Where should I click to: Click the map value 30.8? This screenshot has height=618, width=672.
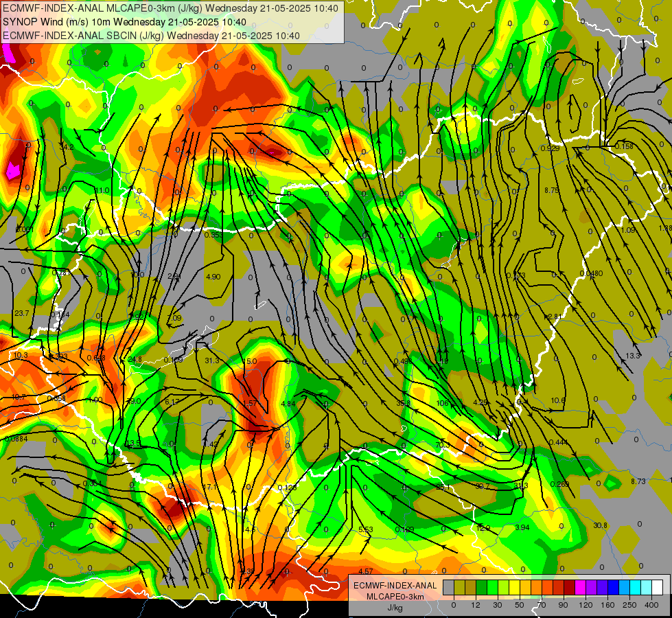click(600, 525)
